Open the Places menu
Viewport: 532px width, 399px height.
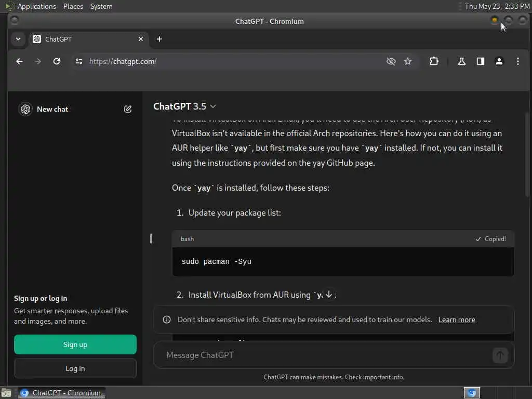pos(73,6)
